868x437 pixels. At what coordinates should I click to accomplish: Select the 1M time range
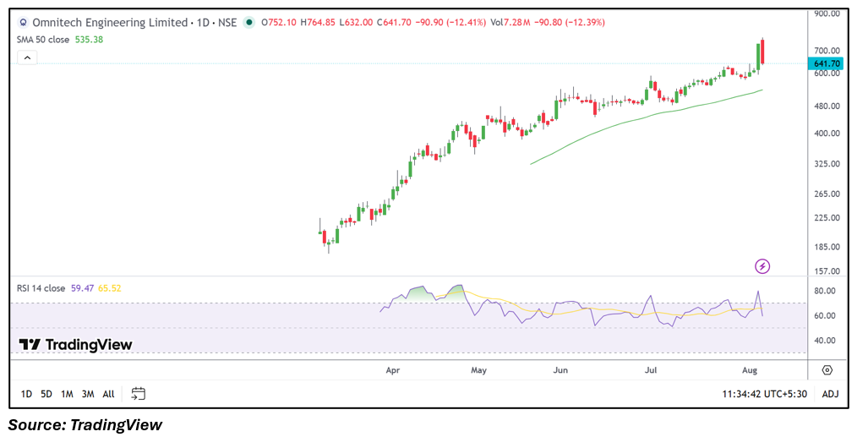coord(67,395)
